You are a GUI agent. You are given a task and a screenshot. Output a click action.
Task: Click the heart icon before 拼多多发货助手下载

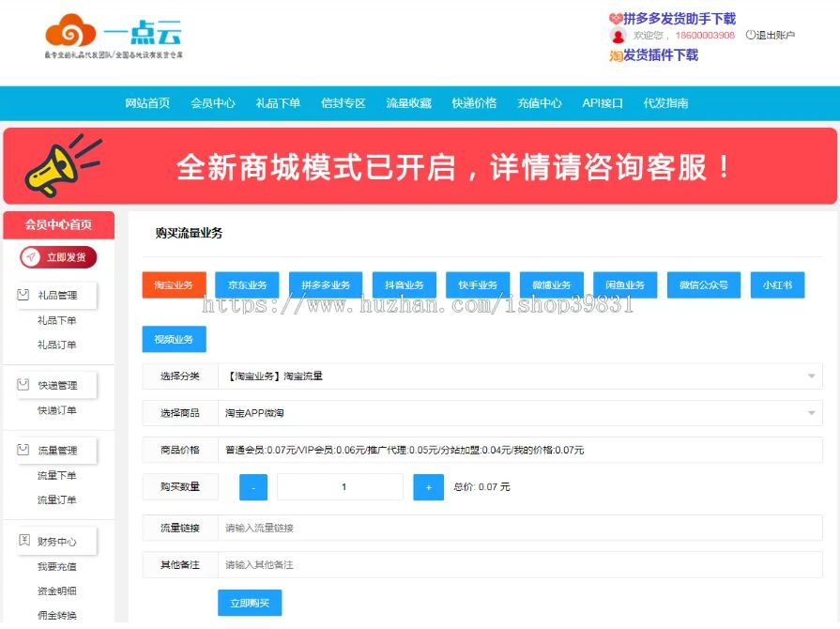[x=616, y=19]
